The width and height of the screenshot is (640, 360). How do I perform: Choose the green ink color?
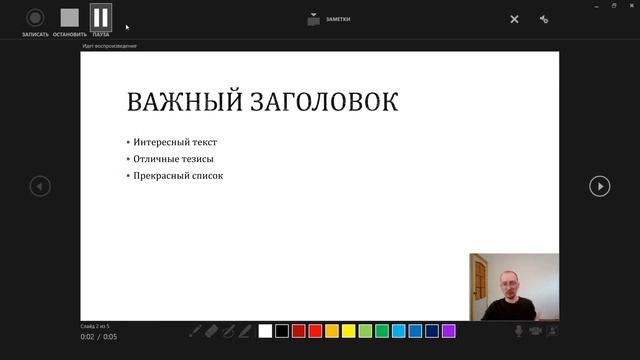(382, 331)
